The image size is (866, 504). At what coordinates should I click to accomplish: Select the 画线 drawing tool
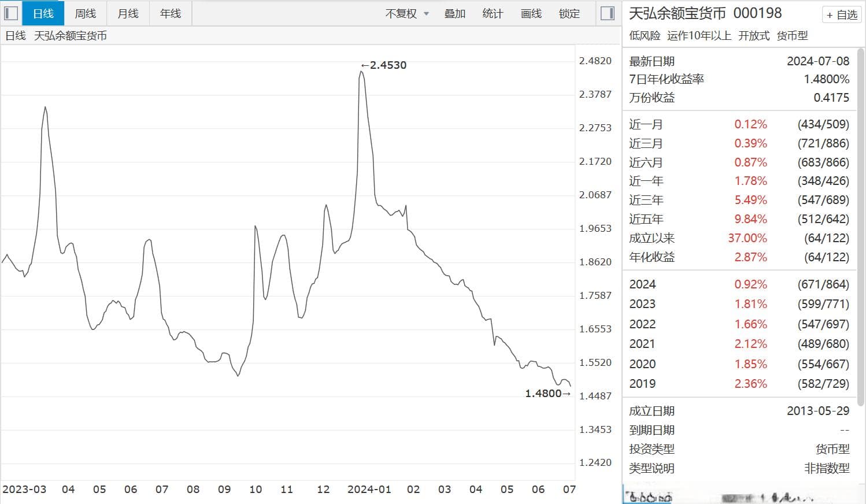pyautogui.click(x=531, y=13)
